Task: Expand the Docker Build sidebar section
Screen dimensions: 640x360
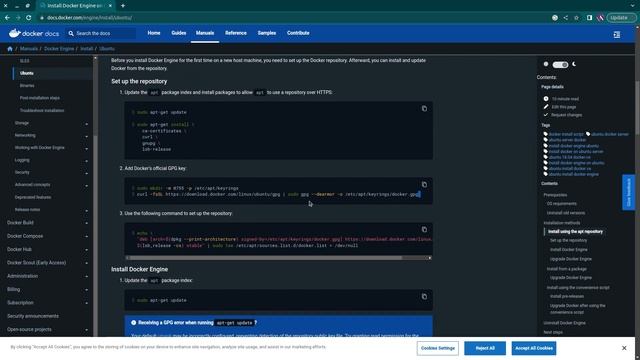Action: coord(86,223)
